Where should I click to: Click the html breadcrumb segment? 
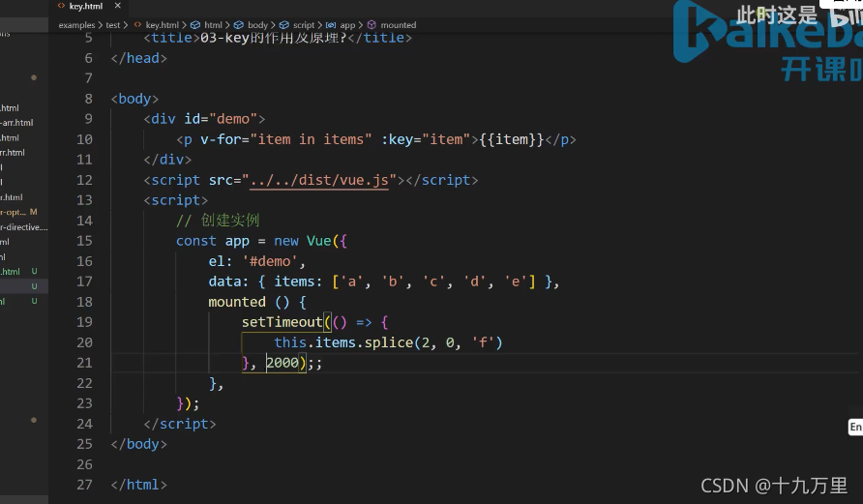click(x=207, y=25)
